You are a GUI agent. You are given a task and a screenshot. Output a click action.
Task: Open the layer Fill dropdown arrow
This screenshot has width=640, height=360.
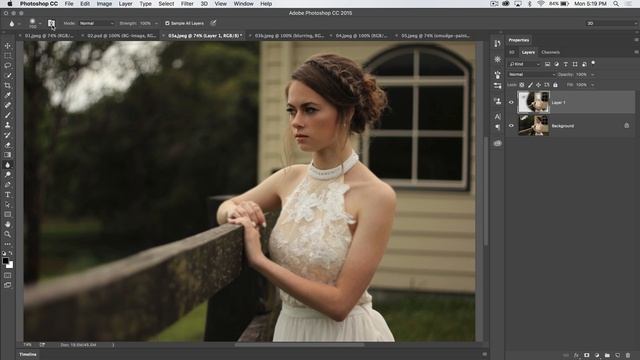pyautogui.click(x=593, y=85)
